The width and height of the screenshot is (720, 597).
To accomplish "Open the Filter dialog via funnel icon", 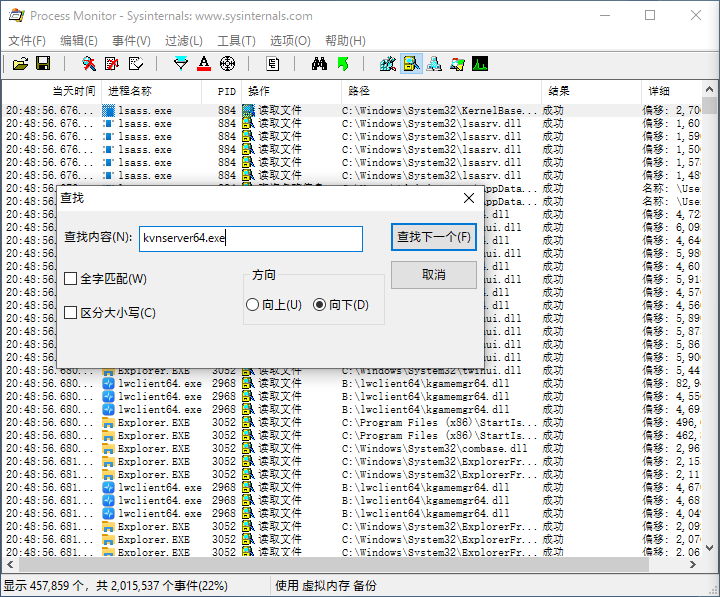I will click(x=181, y=64).
